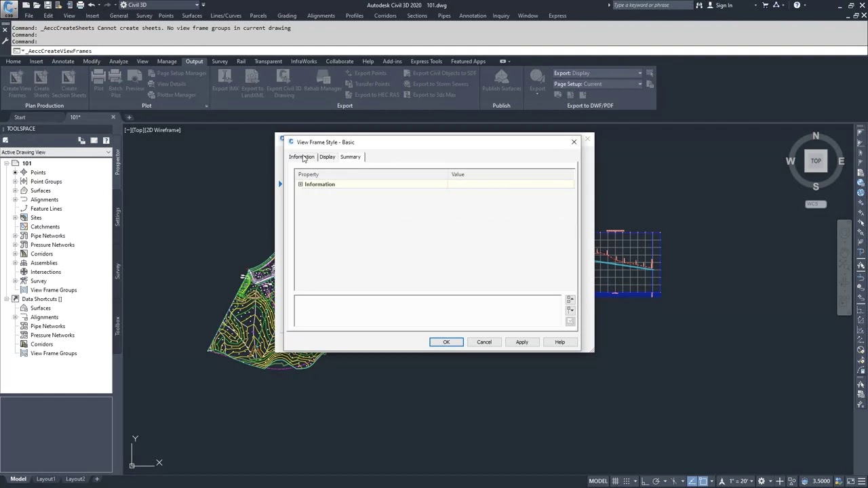Open the Survey vertical tab in Toolspace
This screenshot has width=868, height=488.
pos(117,271)
